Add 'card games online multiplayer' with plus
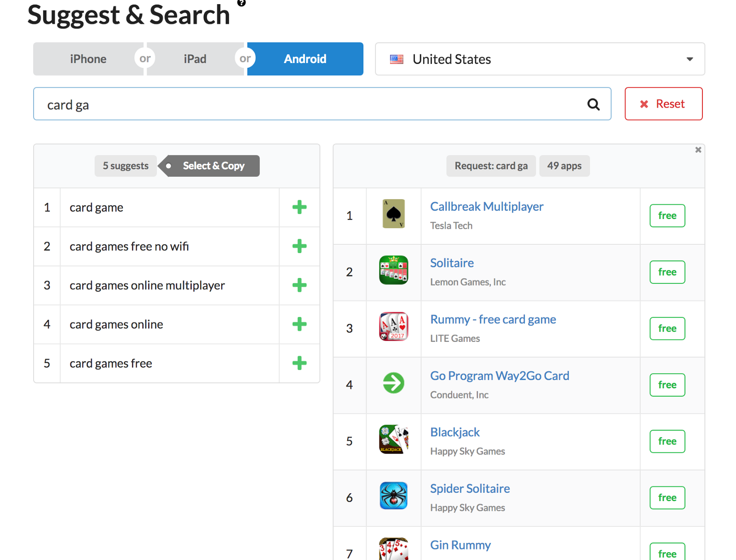The height and width of the screenshot is (560, 736). point(299,285)
